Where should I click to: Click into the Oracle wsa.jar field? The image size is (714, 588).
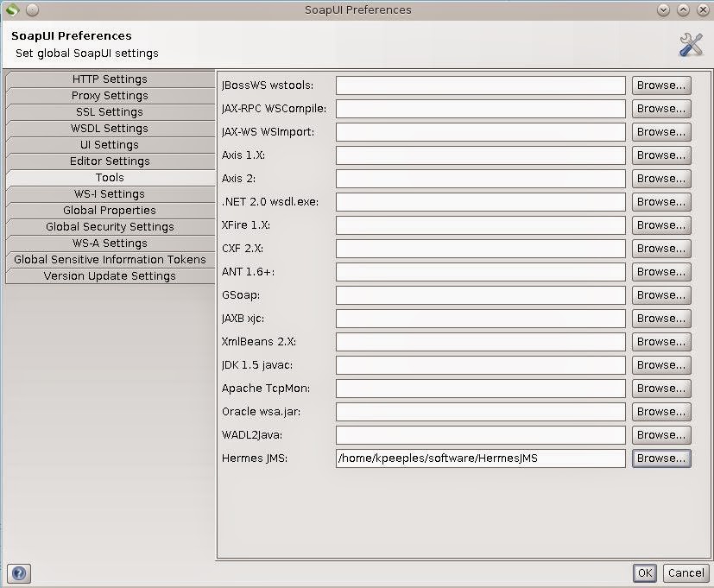pos(480,412)
